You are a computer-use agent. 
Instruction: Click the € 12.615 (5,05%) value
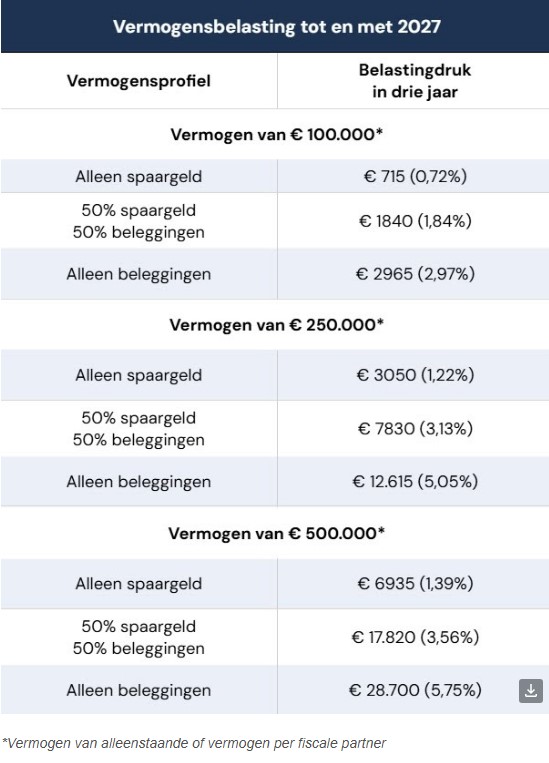pyautogui.click(x=415, y=482)
